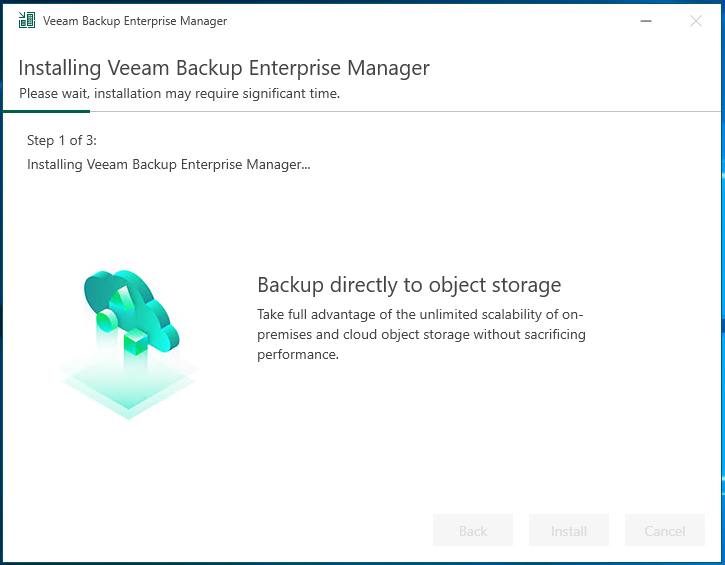Click the paragraph about unlimited scalability
This screenshot has width=725, height=565.
[x=421, y=334]
